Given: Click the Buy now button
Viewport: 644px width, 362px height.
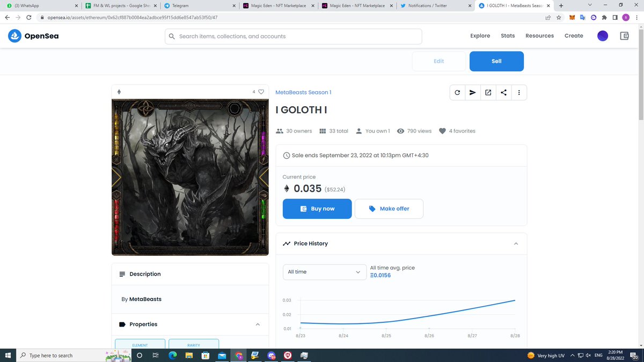Looking at the screenshot, I should tap(317, 209).
